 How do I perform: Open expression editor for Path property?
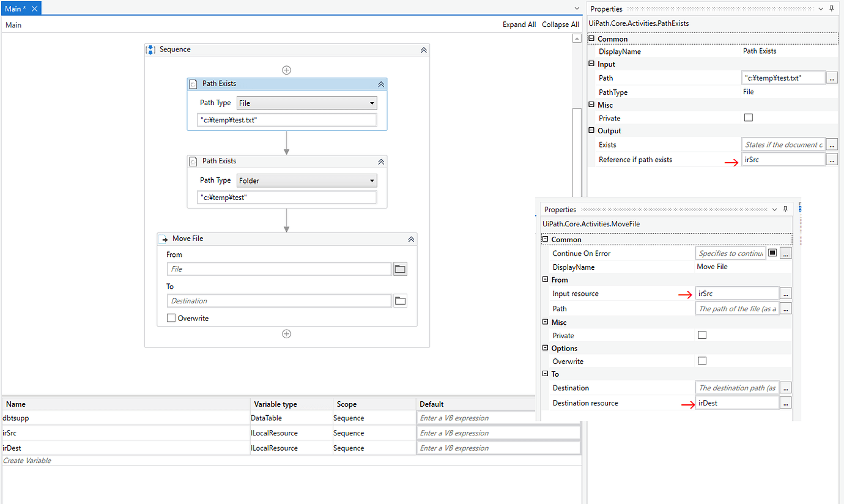coord(832,78)
